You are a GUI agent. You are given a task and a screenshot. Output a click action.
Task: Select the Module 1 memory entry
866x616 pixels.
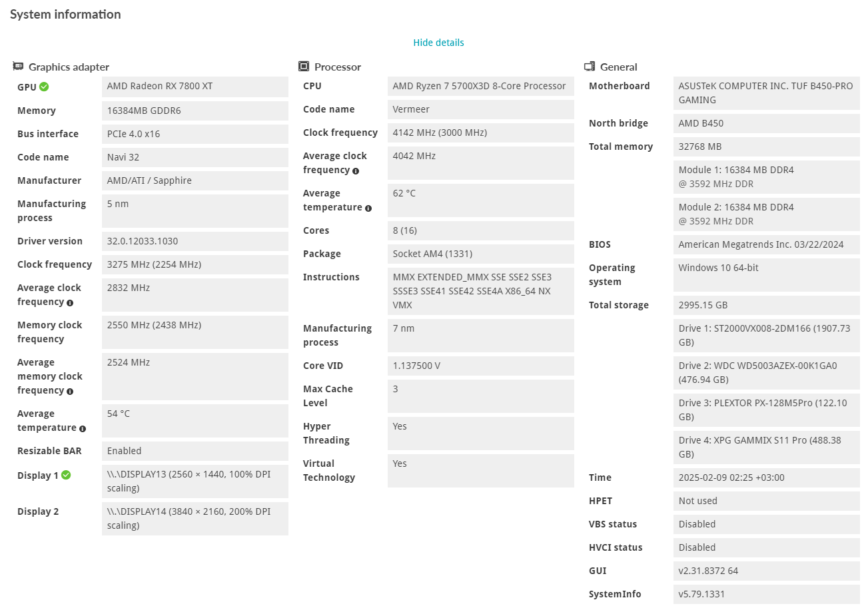click(x=767, y=177)
